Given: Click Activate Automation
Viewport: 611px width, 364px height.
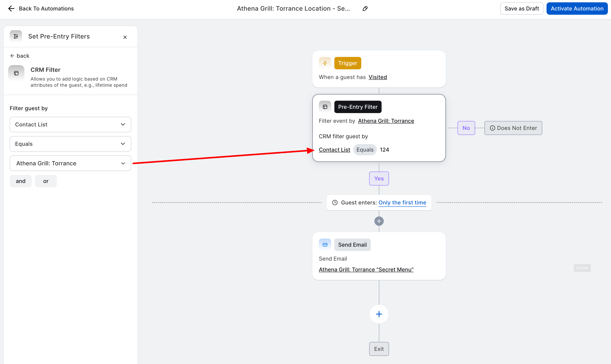Looking at the screenshot, I should click(577, 9).
